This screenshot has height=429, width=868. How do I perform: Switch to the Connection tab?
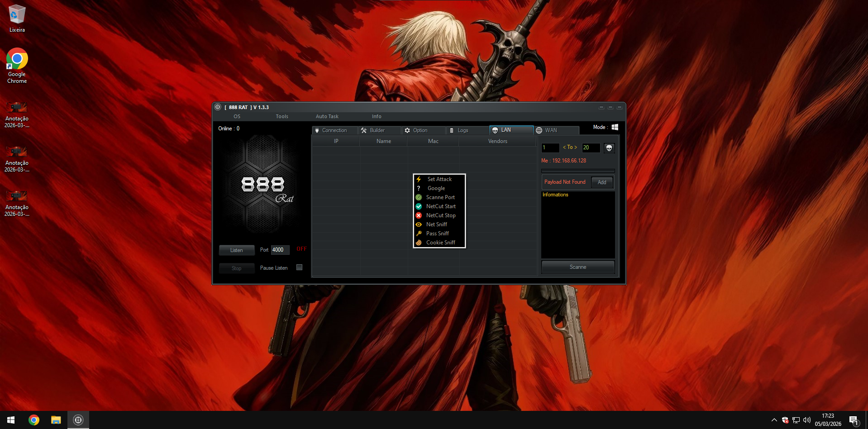click(x=335, y=130)
